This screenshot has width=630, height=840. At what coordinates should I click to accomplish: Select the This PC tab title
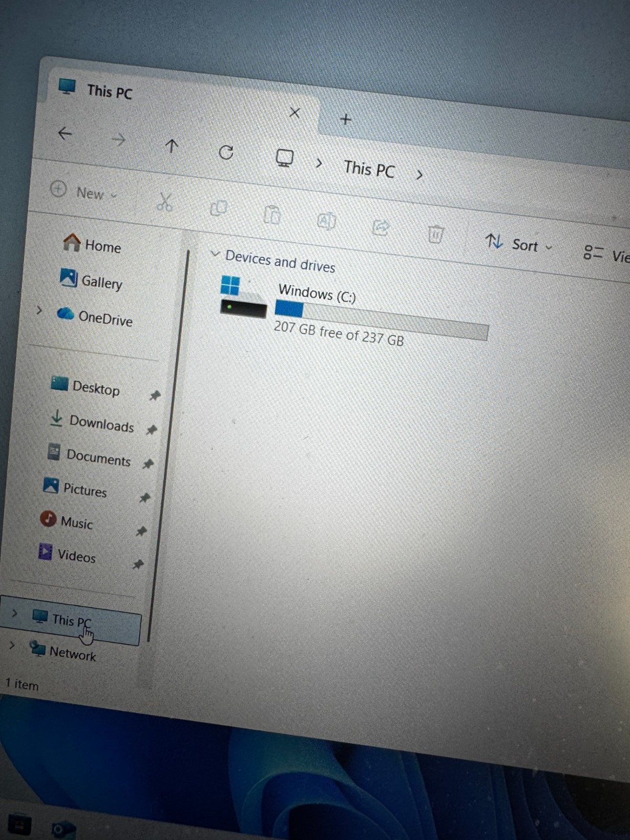coord(110,91)
